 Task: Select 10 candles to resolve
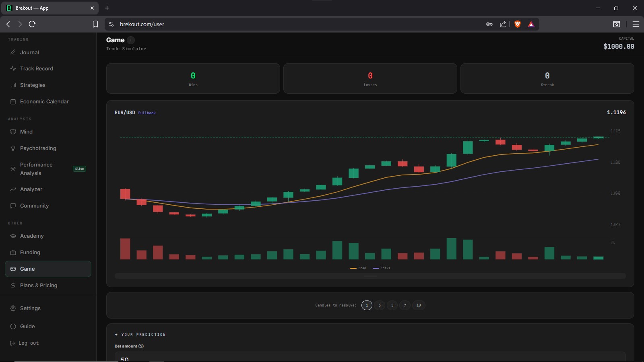pyautogui.click(x=419, y=305)
